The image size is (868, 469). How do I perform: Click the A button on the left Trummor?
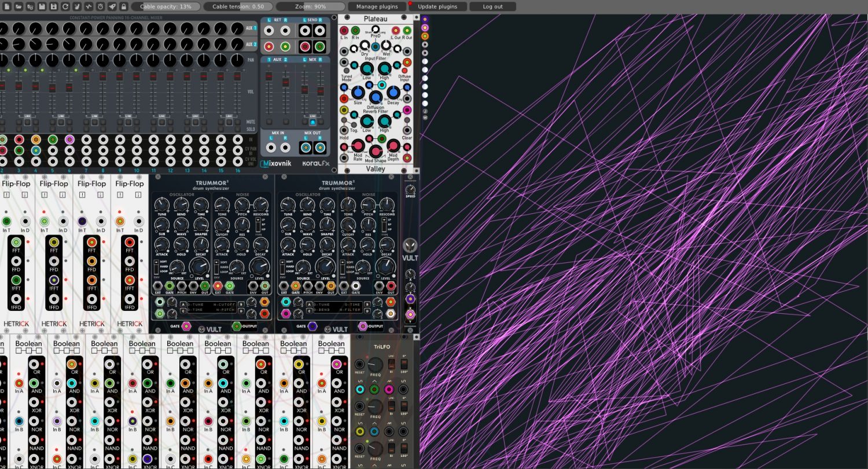(x=183, y=305)
